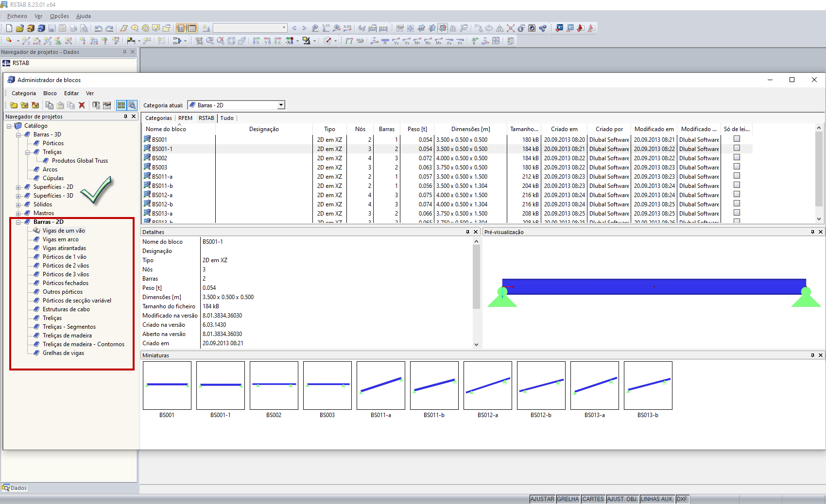Screen dimensions: 826x504
Task: Click the open file folder icon
Action: point(20,28)
